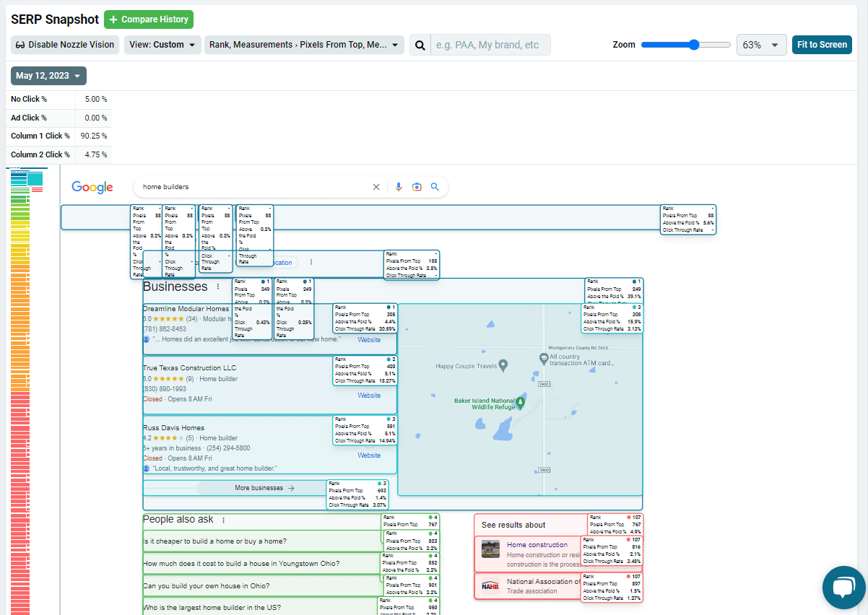
Task: Click the search by image camera icon
Action: tap(417, 187)
